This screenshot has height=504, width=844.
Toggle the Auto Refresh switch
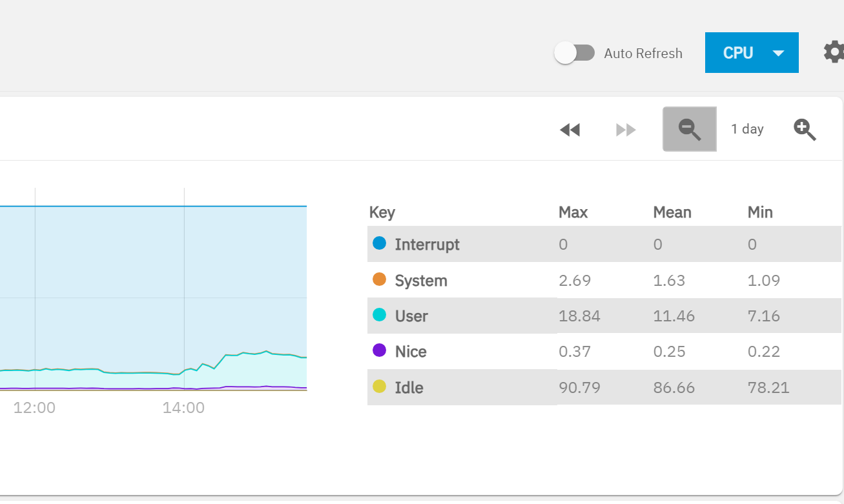[574, 53]
